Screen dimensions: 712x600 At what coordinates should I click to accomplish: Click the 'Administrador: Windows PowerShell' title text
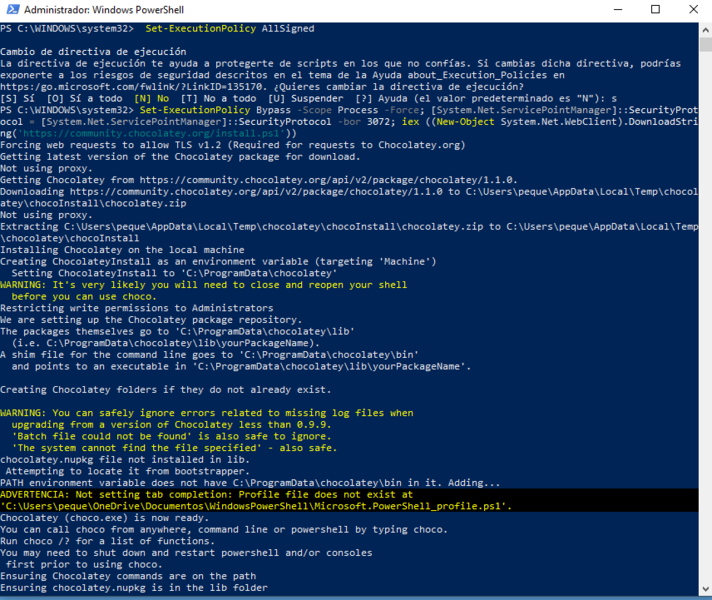point(104,10)
